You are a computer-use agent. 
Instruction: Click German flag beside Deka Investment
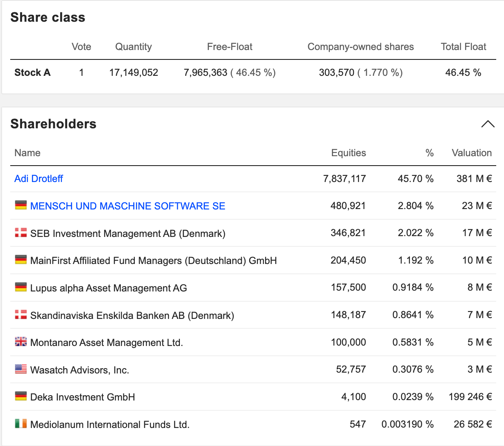pyautogui.click(x=21, y=396)
